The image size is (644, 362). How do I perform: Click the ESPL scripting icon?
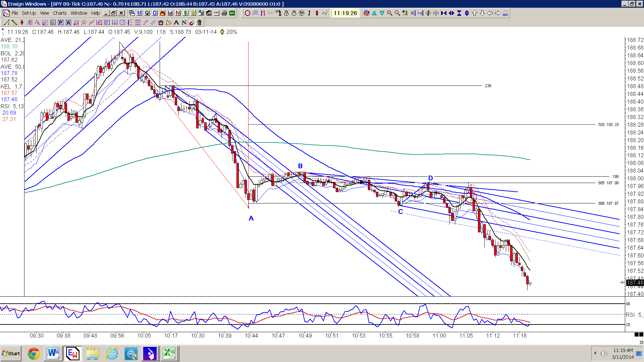coord(216,13)
